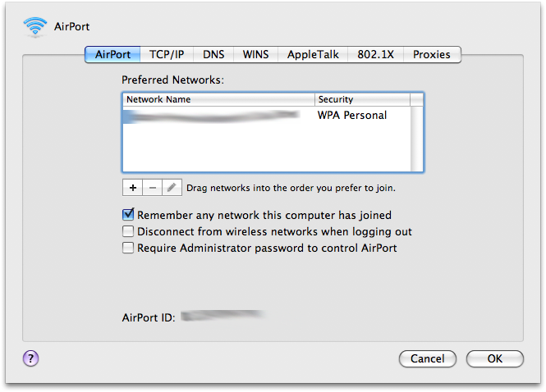Toggle Remember any network this computer has joined
546x392 pixels.
pyautogui.click(x=128, y=215)
